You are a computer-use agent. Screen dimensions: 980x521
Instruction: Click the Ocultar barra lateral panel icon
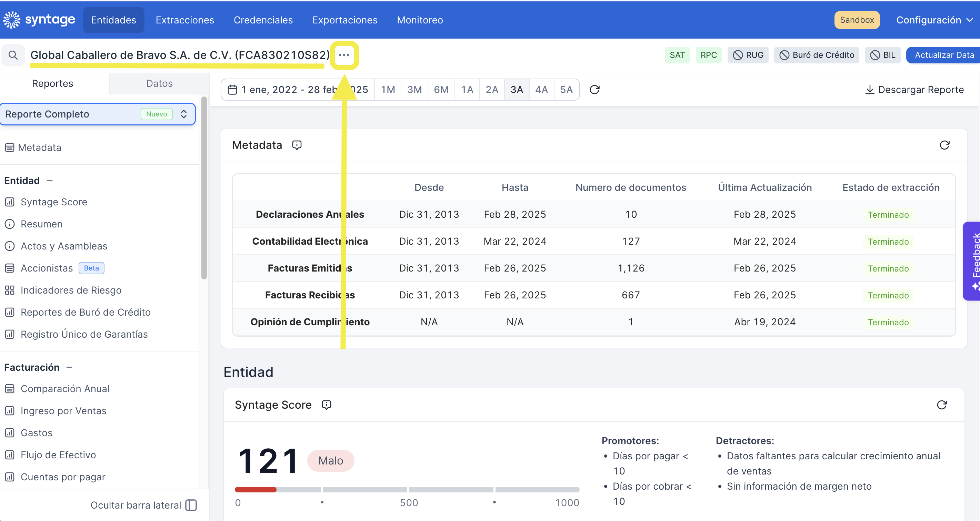tap(191, 505)
